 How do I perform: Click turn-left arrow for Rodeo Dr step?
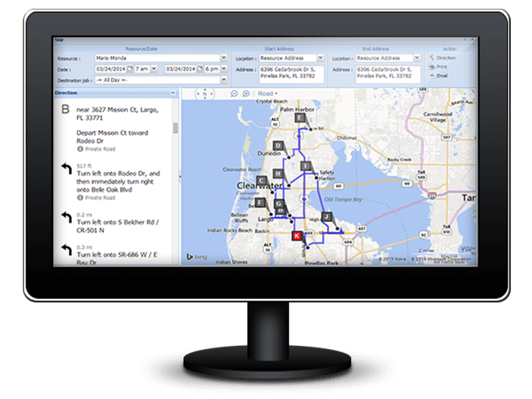67,169
